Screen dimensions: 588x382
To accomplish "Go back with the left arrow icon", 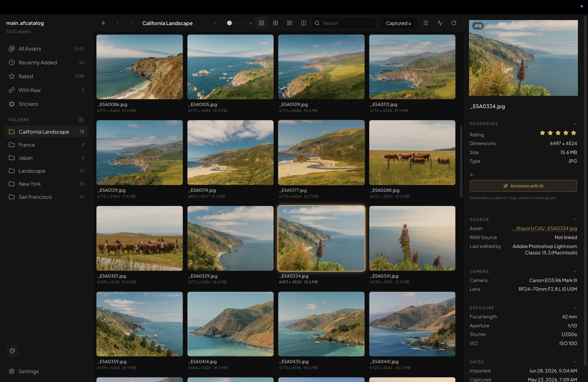I will (x=118, y=23).
